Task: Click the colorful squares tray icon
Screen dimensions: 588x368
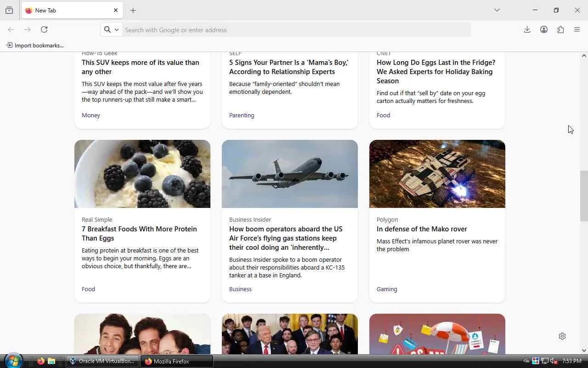Action: 536,361
